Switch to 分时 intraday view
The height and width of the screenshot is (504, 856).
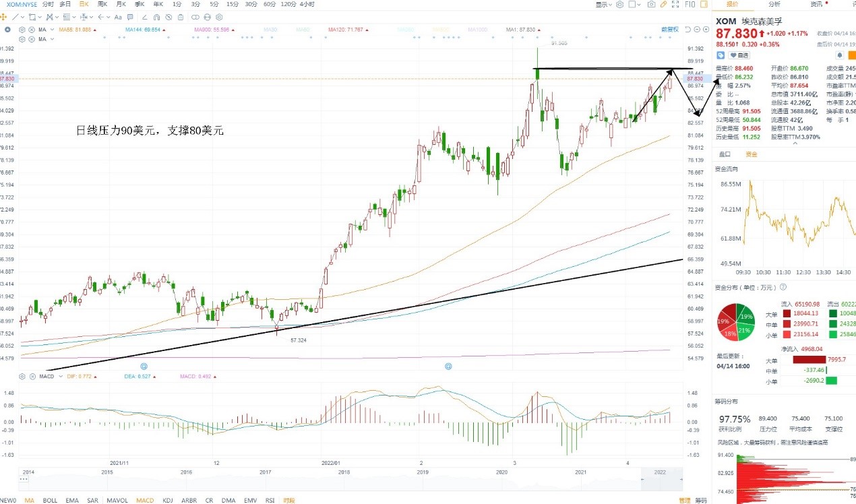coord(48,4)
